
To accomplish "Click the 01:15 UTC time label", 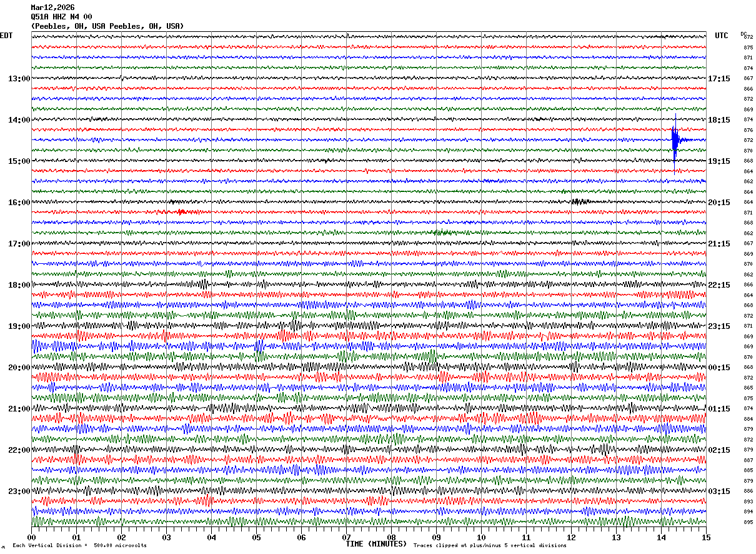I will pos(719,409).
